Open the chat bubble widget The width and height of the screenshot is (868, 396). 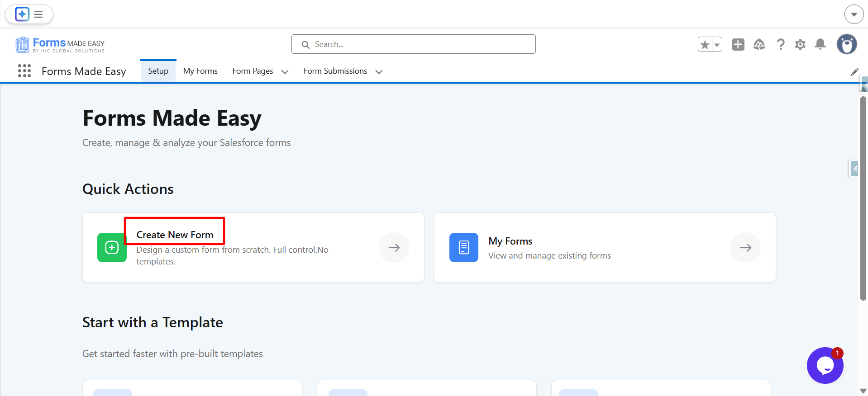click(x=825, y=365)
